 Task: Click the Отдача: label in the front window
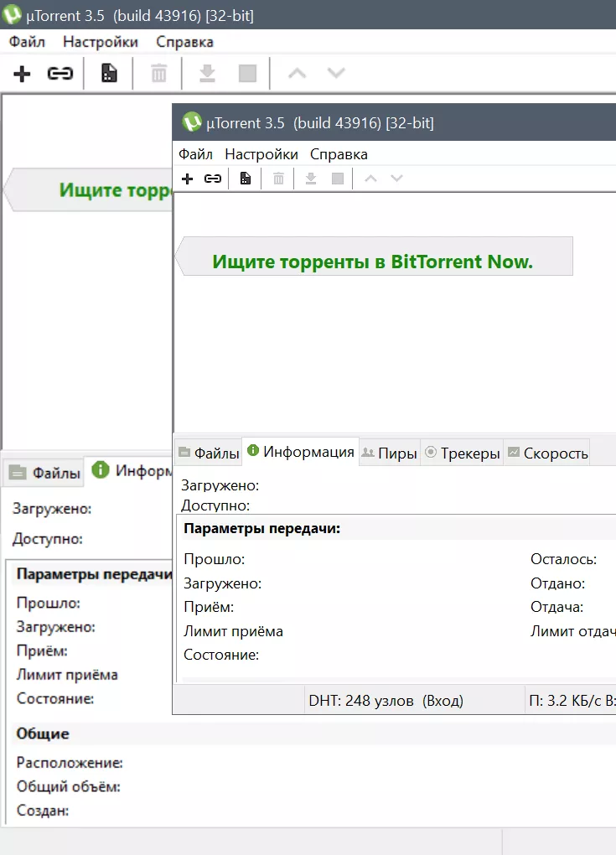click(x=556, y=607)
